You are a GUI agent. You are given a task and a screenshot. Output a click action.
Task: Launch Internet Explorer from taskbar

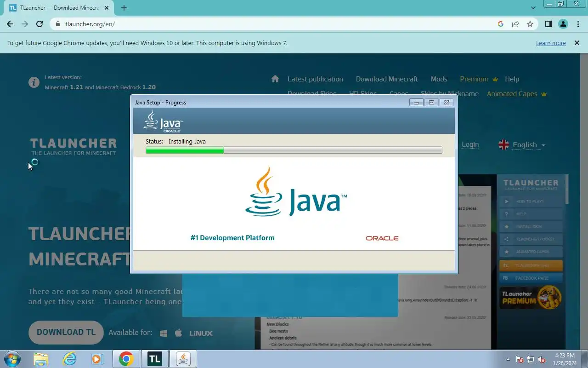[x=70, y=359]
